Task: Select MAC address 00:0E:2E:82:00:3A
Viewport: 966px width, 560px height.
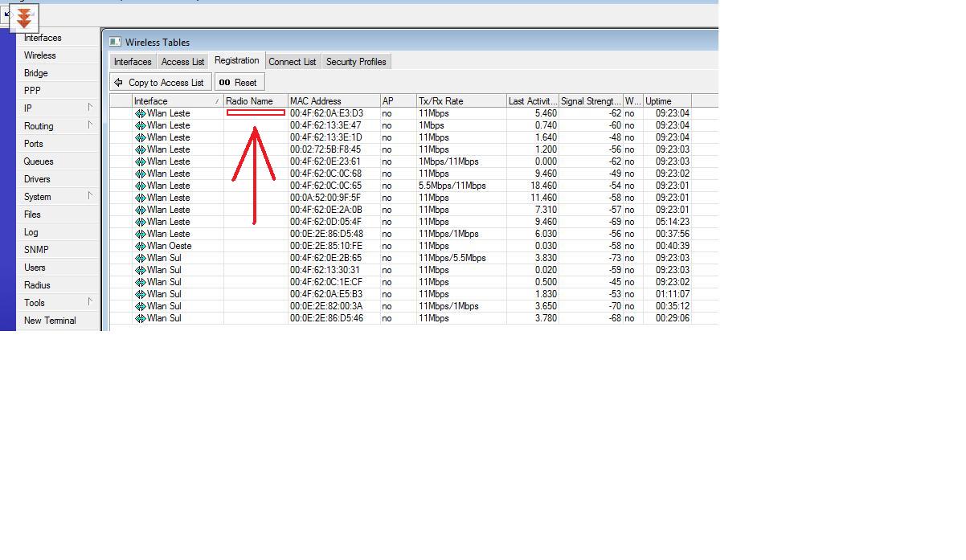Action: tap(325, 306)
